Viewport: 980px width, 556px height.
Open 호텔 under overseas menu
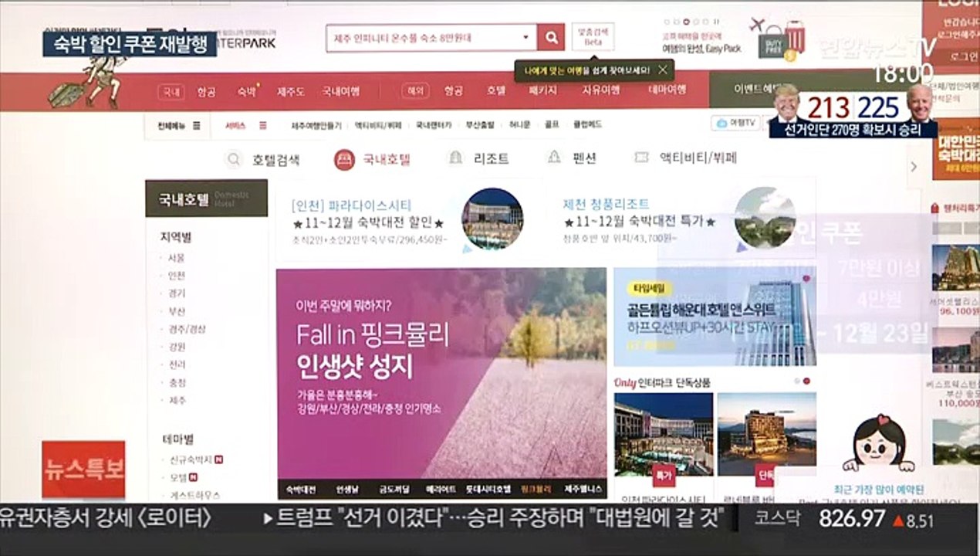coord(495,91)
